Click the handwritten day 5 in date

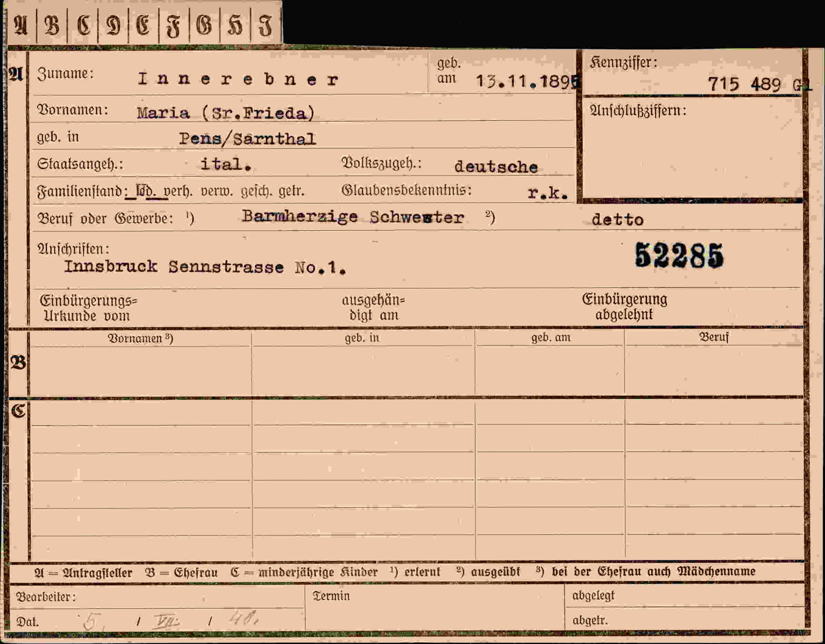click(x=92, y=621)
